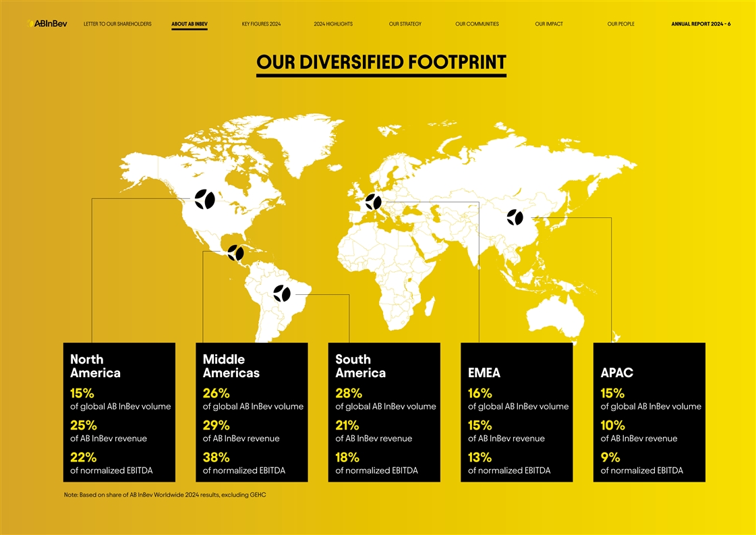Select the APAC marker icon over China
This screenshot has width=756, height=535.
[515, 217]
